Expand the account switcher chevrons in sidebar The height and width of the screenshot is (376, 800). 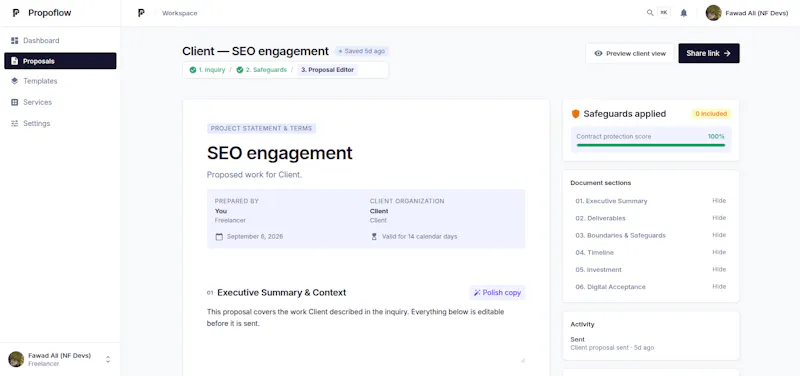coord(108,359)
